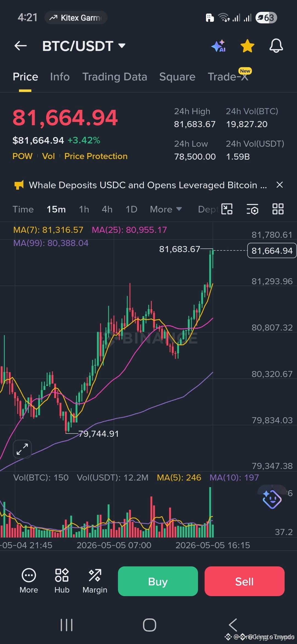Tap the megaphone announcement icon

click(19, 185)
